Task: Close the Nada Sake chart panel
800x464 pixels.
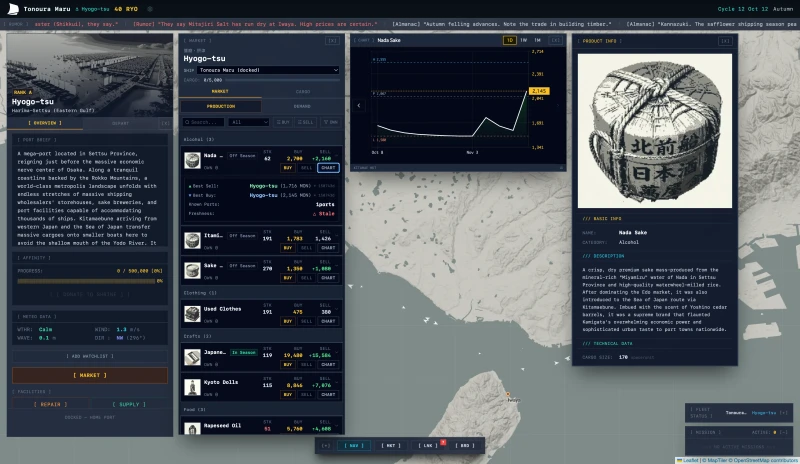Action: 556,40
